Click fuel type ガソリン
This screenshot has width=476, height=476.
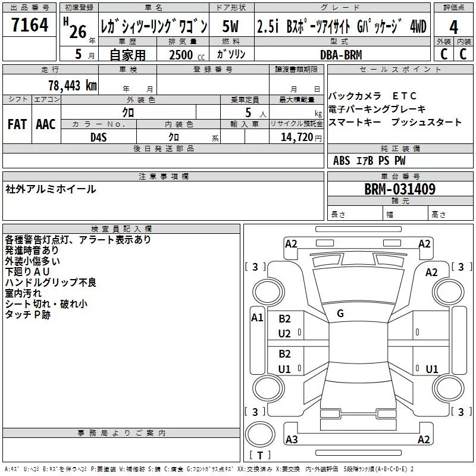coord(231,54)
